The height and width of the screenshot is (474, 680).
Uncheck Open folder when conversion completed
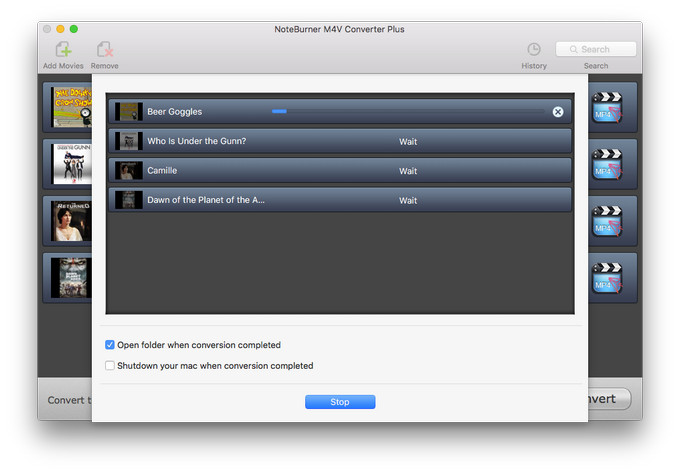110,345
